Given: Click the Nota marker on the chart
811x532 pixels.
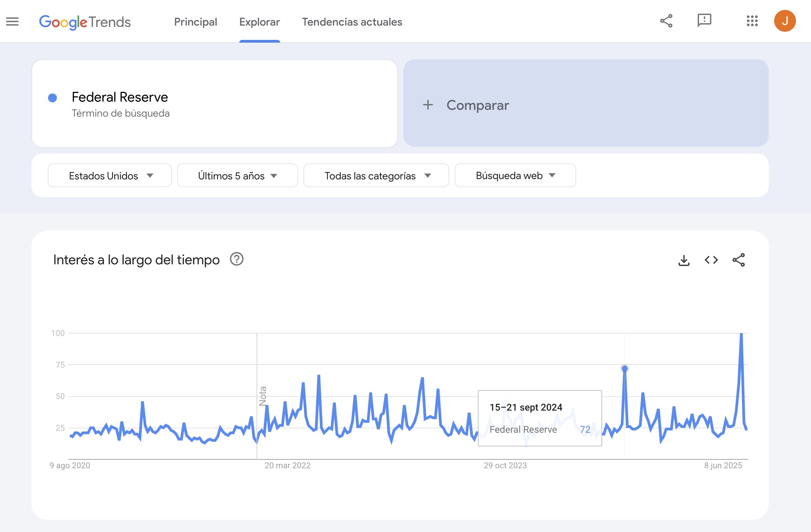Looking at the screenshot, I should (x=262, y=396).
